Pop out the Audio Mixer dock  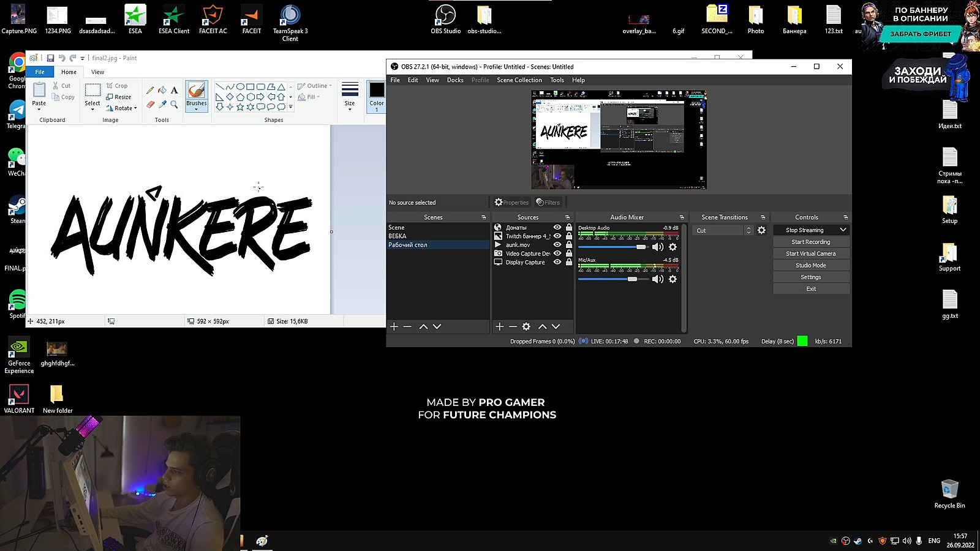(x=682, y=217)
